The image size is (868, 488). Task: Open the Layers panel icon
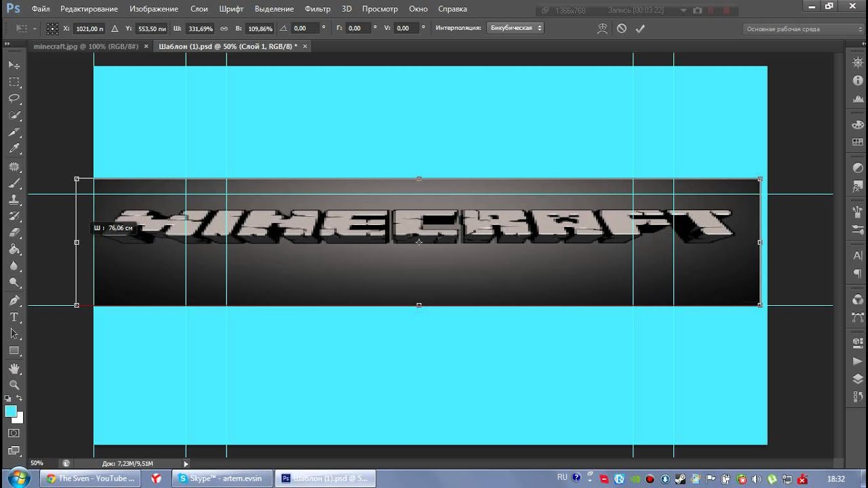(858, 380)
